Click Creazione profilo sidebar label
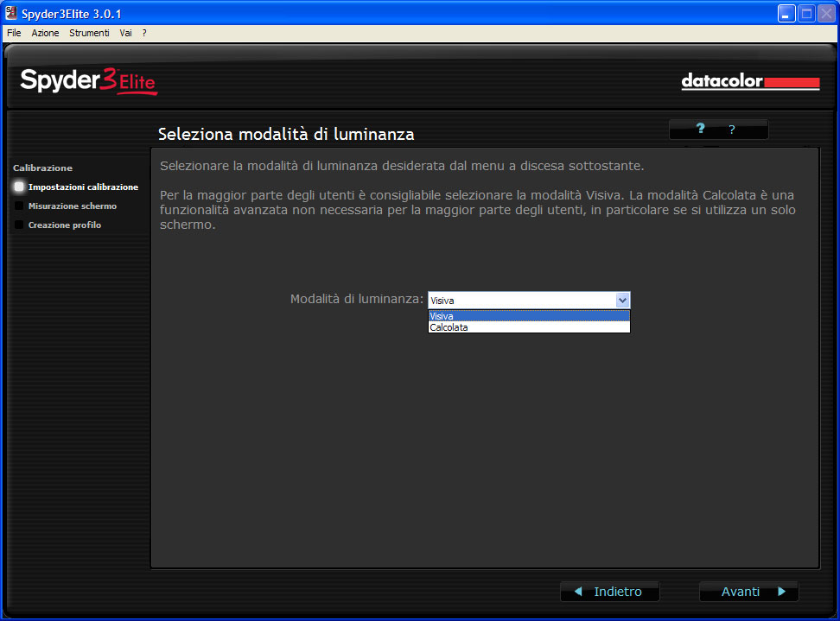This screenshot has width=840, height=621. (x=65, y=225)
